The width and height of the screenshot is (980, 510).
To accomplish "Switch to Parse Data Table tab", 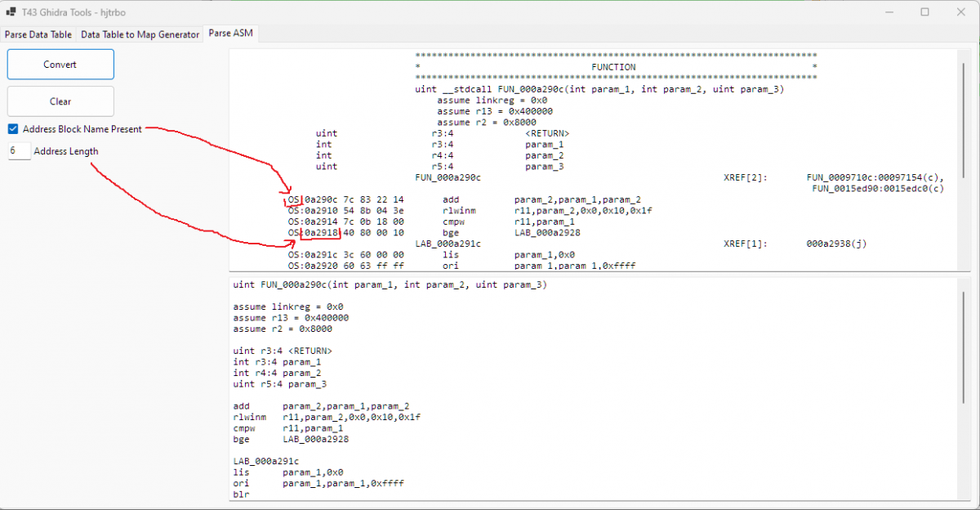I will coord(38,34).
